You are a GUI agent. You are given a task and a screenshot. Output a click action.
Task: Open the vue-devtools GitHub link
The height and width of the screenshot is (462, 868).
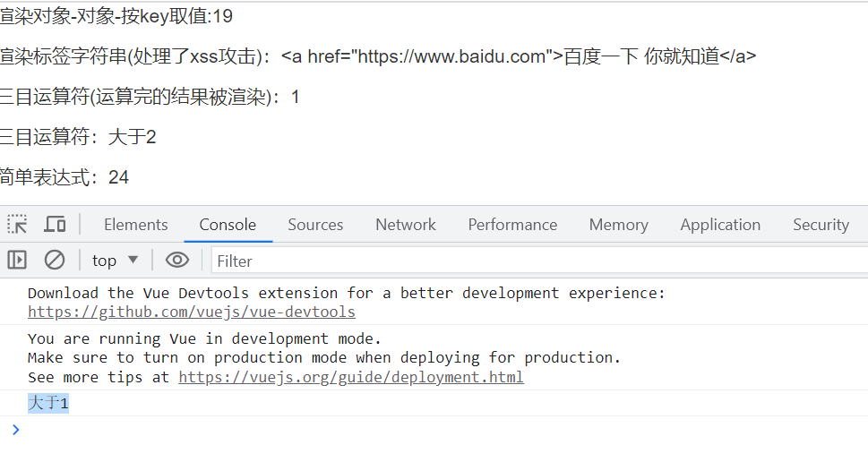[192, 312]
